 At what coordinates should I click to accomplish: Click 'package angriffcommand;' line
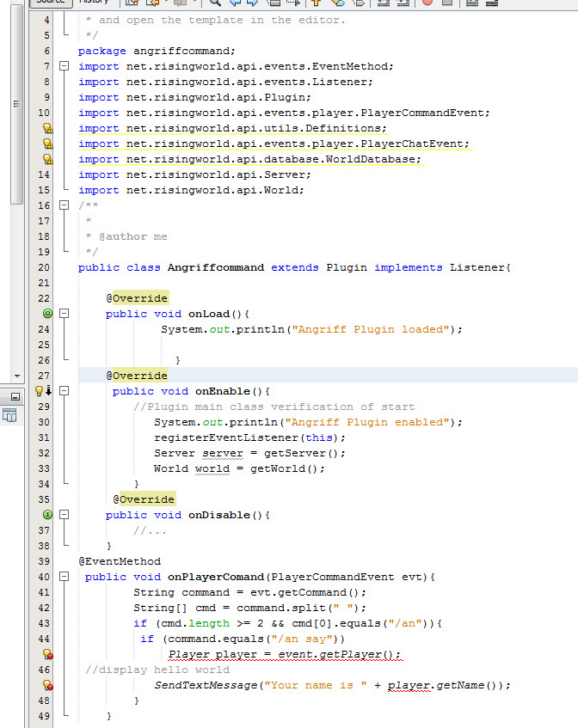tap(157, 51)
